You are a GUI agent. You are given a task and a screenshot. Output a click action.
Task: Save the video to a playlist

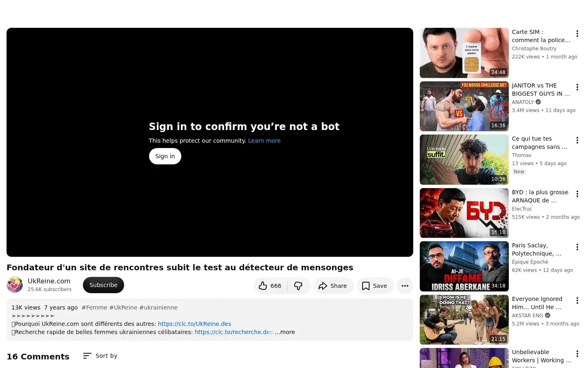click(375, 286)
